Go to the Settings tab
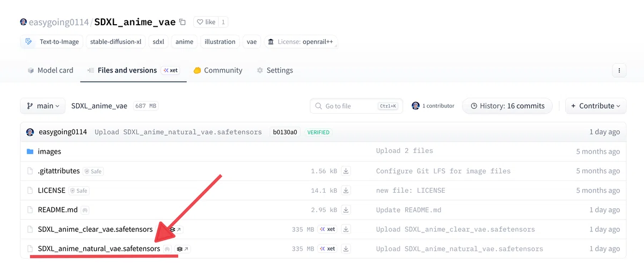 [275, 70]
